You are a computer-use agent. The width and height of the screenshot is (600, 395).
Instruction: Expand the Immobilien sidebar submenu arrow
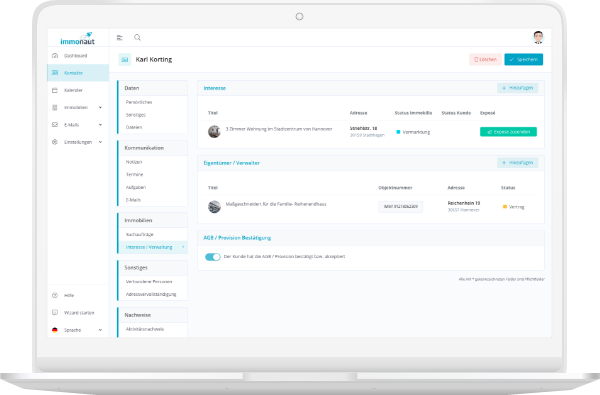(x=100, y=108)
